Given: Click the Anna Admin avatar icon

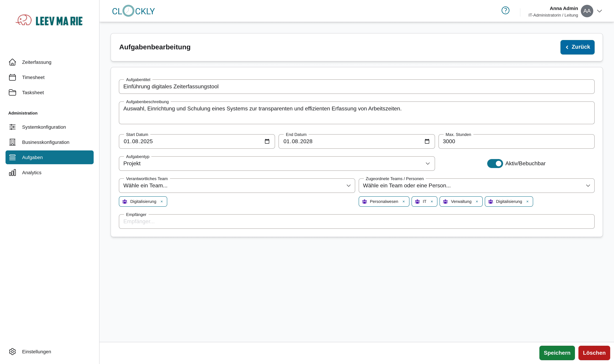Looking at the screenshot, I should (x=587, y=11).
